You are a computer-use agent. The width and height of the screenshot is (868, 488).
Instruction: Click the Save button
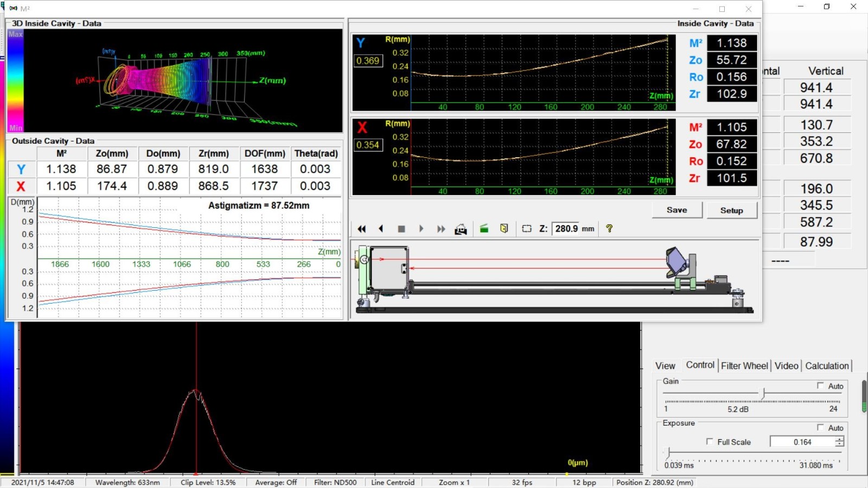[676, 210]
